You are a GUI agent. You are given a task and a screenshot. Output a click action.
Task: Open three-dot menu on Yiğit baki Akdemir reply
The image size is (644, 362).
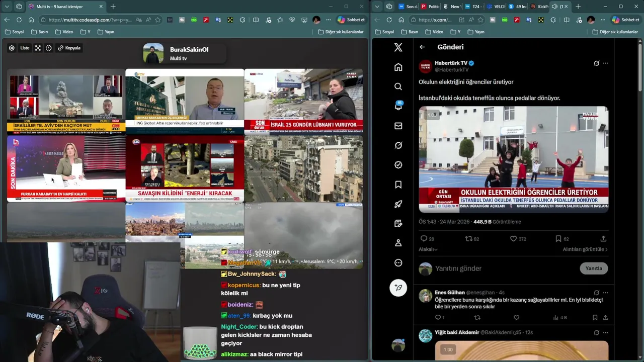[x=605, y=332]
